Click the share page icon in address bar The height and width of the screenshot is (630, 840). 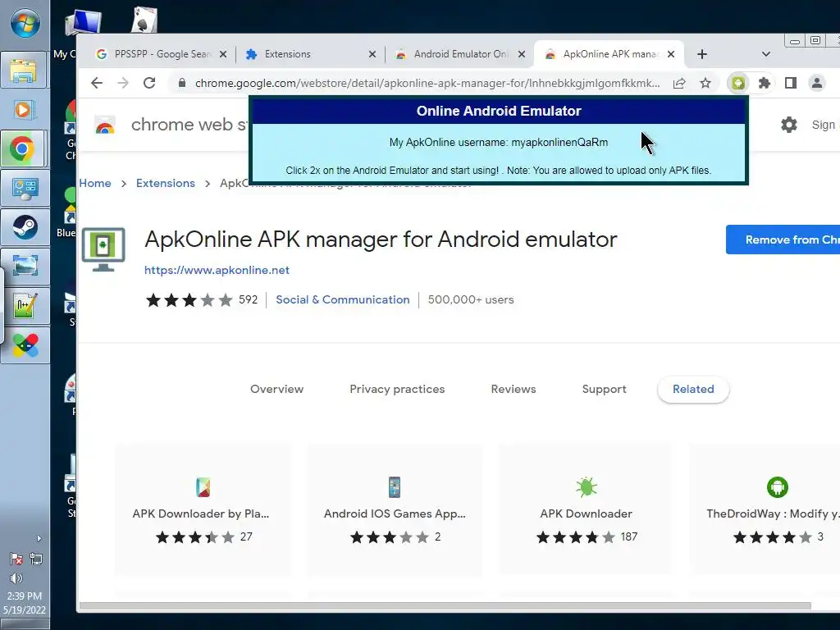[679, 83]
